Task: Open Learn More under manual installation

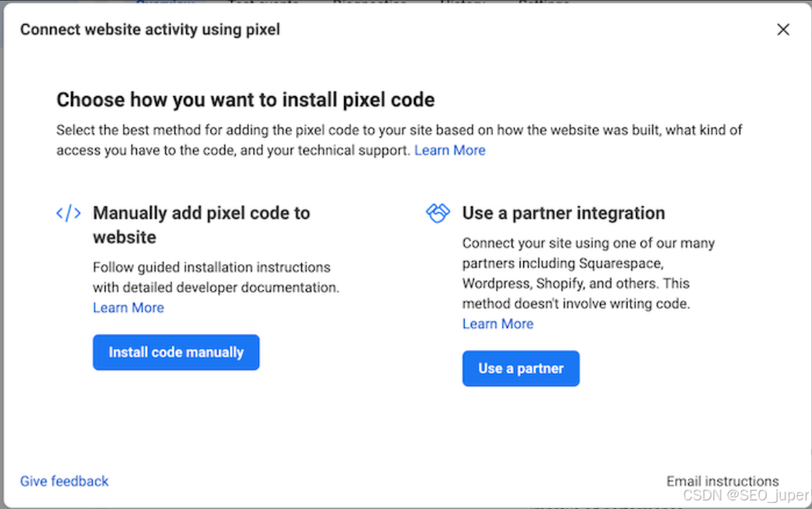Action: (x=128, y=307)
